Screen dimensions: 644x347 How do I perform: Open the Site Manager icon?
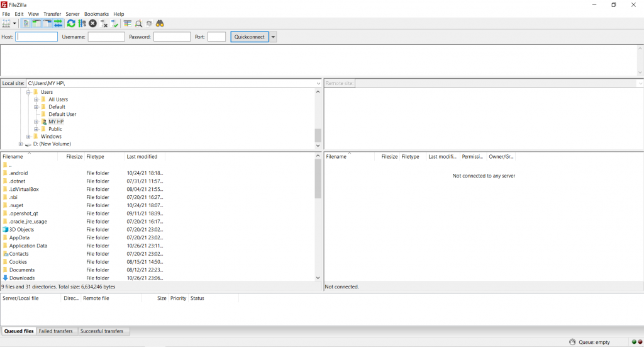pyautogui.click(x=6, y=23)
